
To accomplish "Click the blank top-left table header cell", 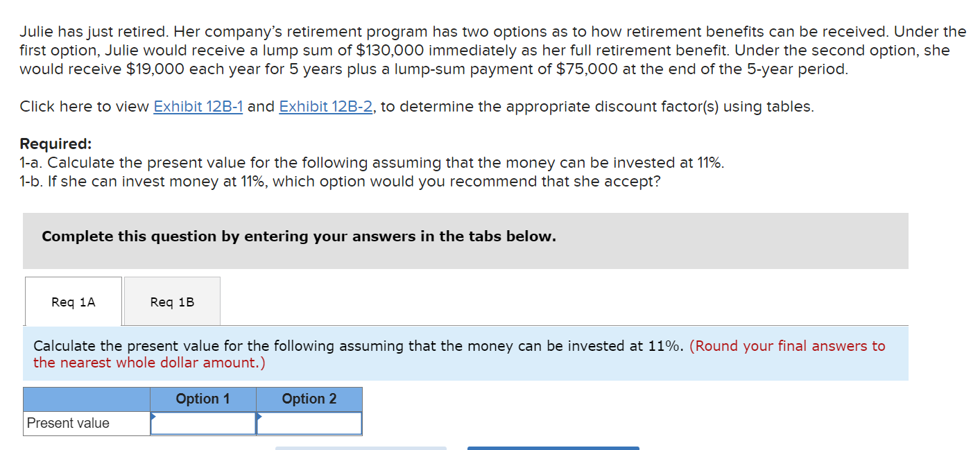I will pos(86,399).
